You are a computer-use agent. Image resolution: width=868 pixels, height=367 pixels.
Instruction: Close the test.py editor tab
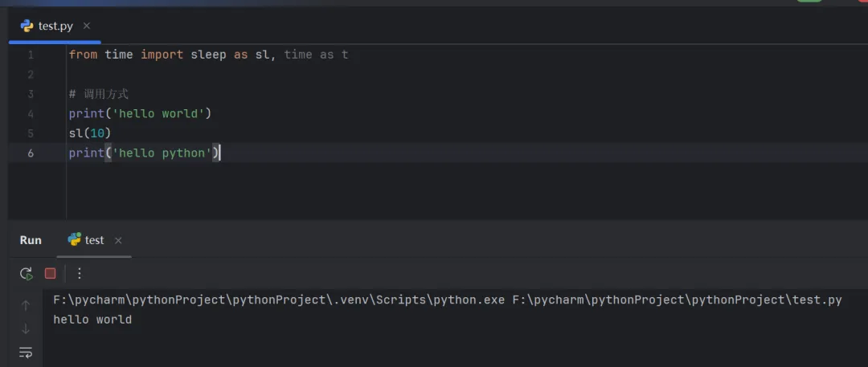(87, 26)
